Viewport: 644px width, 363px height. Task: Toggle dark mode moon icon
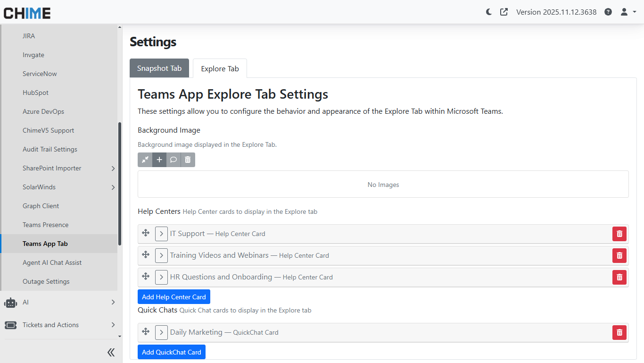click(x=489, y=12)
